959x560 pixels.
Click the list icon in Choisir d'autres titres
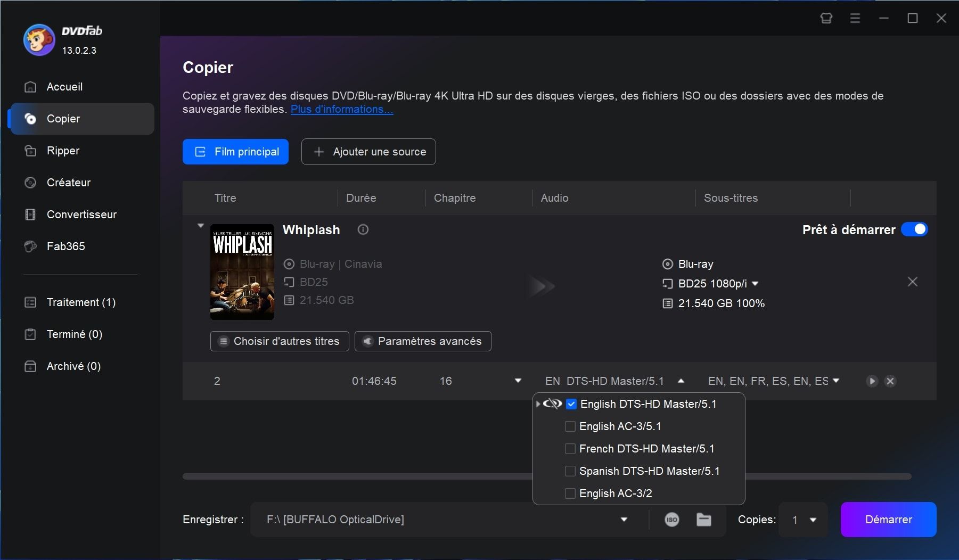[x=224, y=341]
